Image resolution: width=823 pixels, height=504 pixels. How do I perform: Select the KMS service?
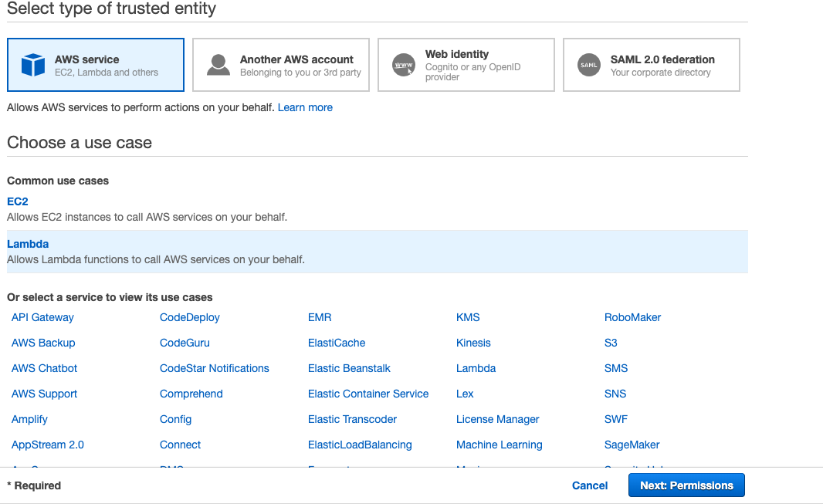[468, 317]
